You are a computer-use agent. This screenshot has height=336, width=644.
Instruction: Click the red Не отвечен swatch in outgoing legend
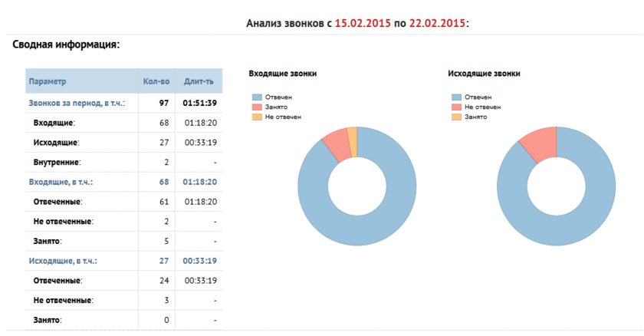coord(456,107)
